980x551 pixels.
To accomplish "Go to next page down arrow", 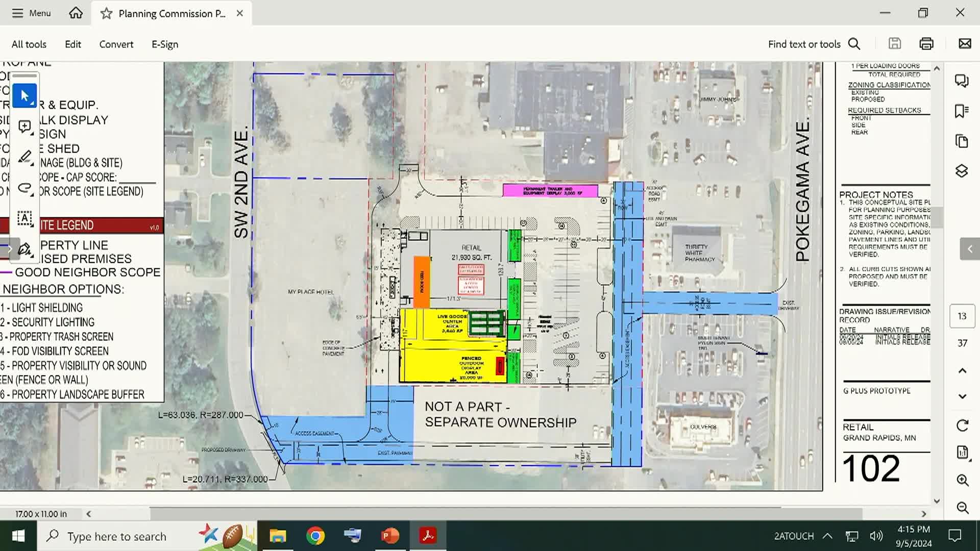I will coord(962,396).
